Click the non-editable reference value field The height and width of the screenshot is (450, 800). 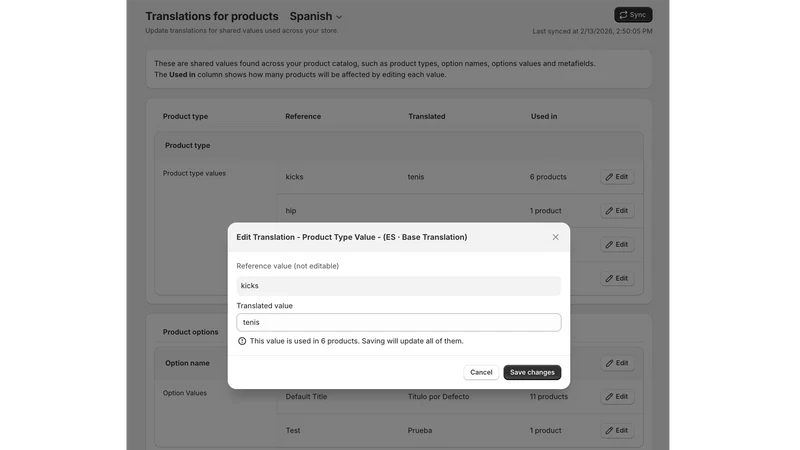398,286
